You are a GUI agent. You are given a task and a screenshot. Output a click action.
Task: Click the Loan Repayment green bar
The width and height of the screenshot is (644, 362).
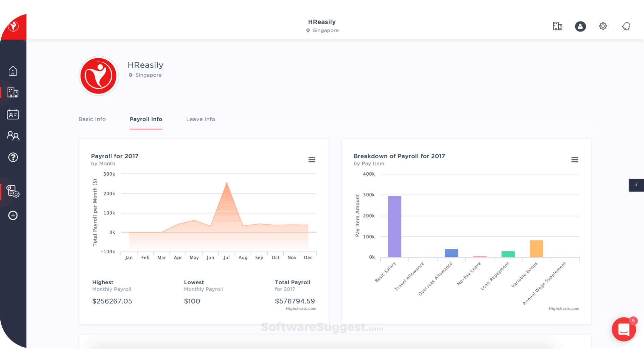click(508, 254)
